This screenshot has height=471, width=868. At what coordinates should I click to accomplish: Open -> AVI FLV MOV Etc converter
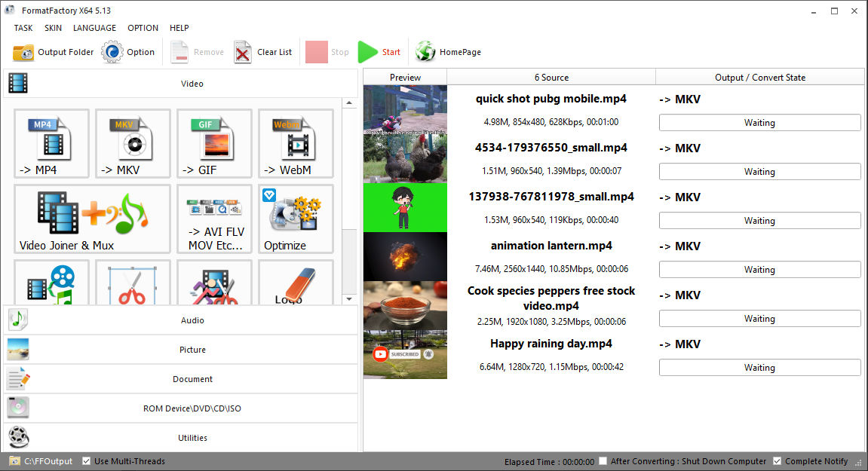[x=214, y=219]
